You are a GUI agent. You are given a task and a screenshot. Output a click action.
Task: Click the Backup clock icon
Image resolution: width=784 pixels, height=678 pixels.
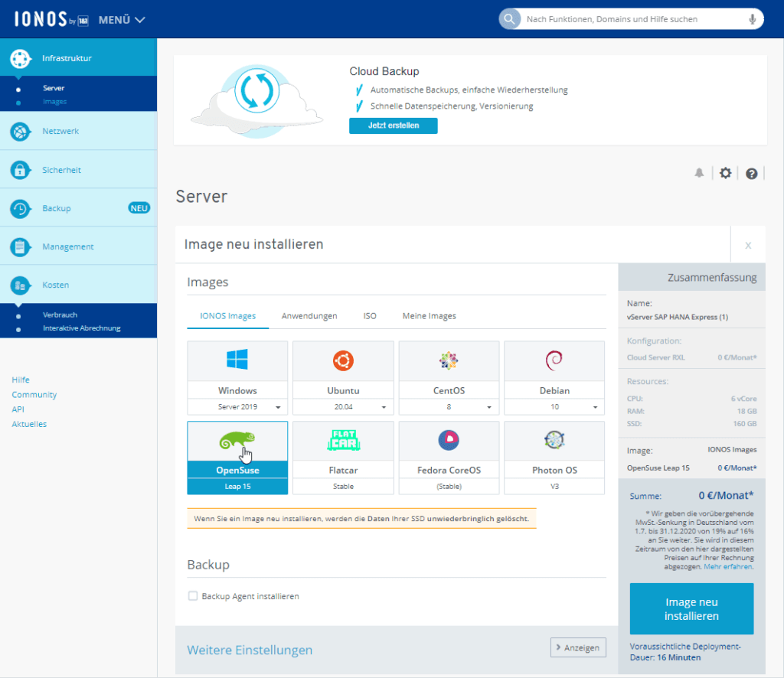click(x=21, y=208)
